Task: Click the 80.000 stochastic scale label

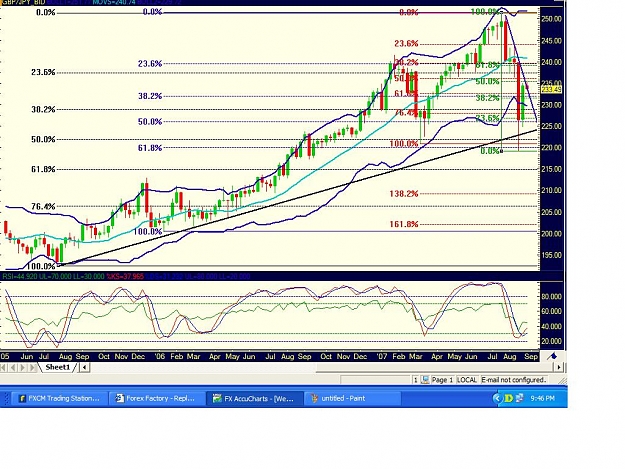Action: pos(551,296)
